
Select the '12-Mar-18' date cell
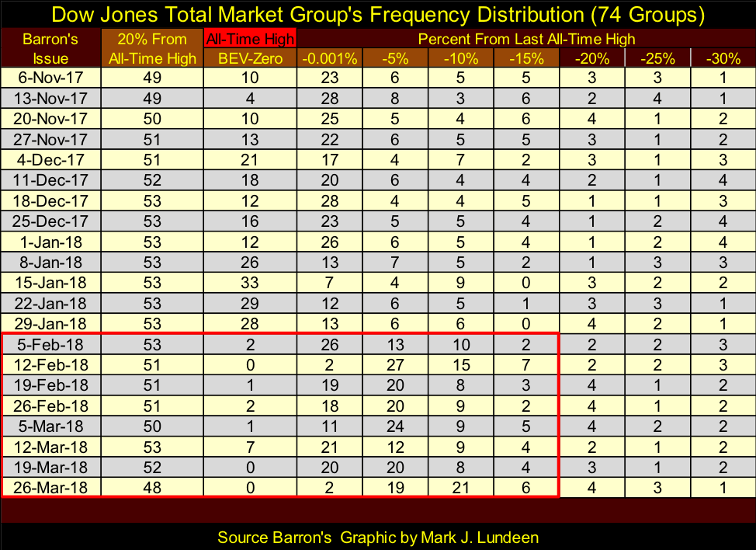[x=50, y=447]
